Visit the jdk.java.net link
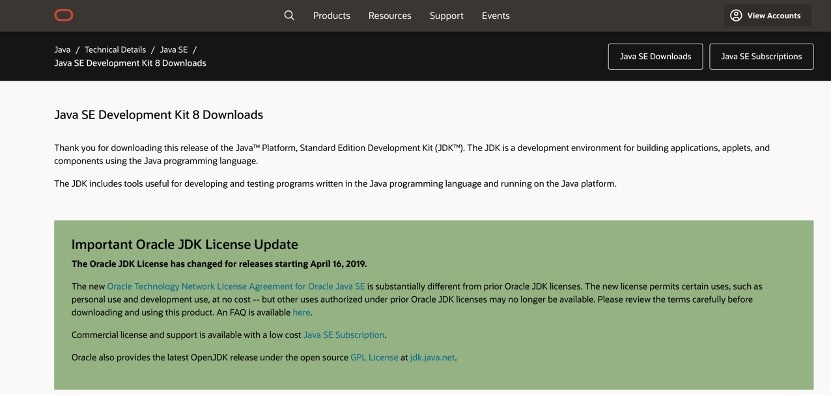 point(432,358)
